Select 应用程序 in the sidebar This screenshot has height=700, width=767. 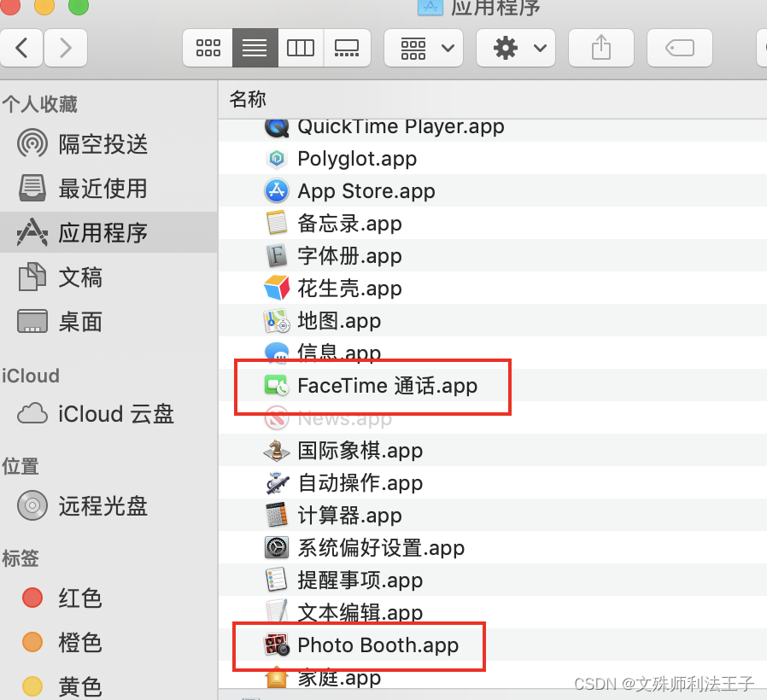pos(109,232)
